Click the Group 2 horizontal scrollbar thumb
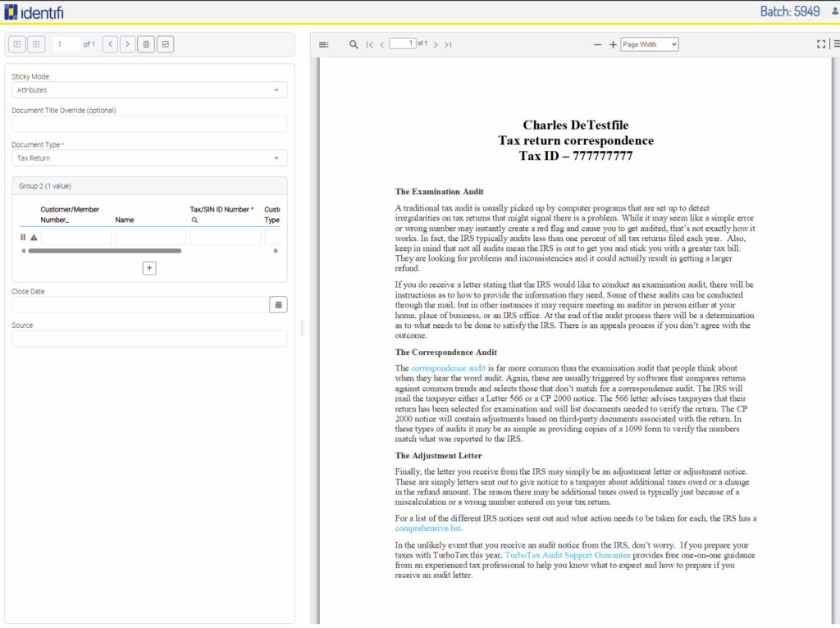The width and height of the screenshot is (840, 628). [x=105, y=251]
